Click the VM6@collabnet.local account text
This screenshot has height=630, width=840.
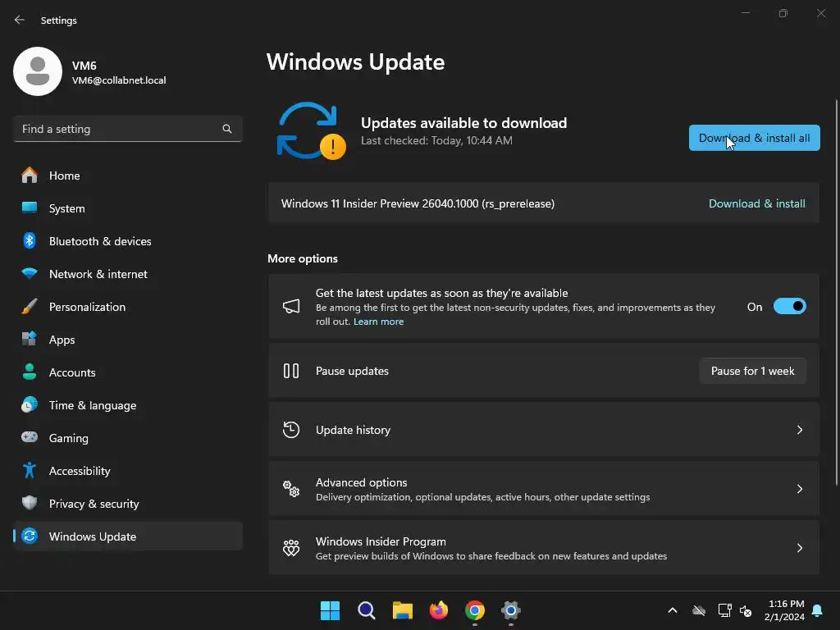click(x=119, y=80)
